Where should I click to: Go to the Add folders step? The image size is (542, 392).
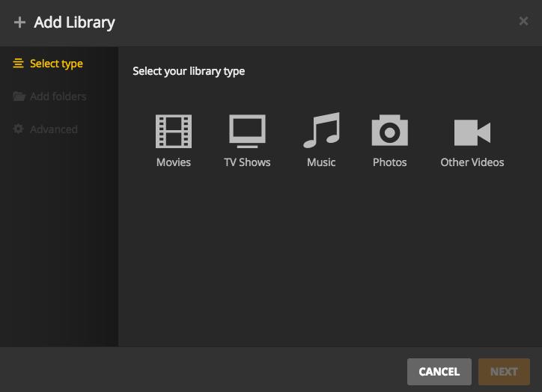coord(58,97)
